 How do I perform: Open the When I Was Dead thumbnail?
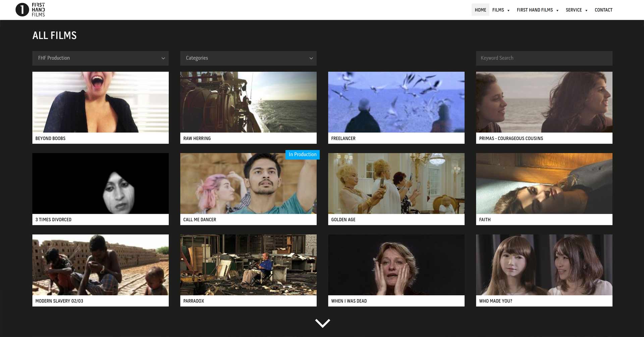(x=396, y=265)
